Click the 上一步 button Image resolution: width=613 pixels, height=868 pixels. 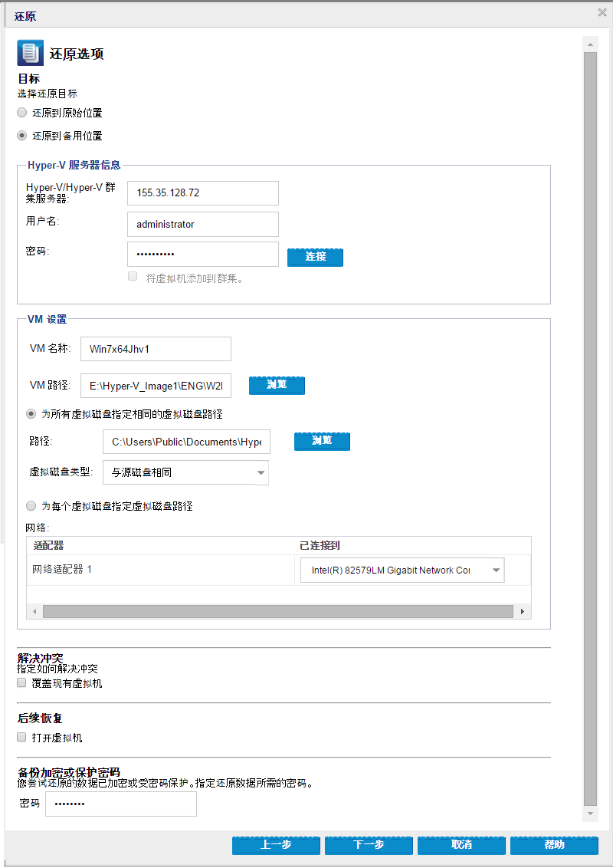click(x=276, y=845)
